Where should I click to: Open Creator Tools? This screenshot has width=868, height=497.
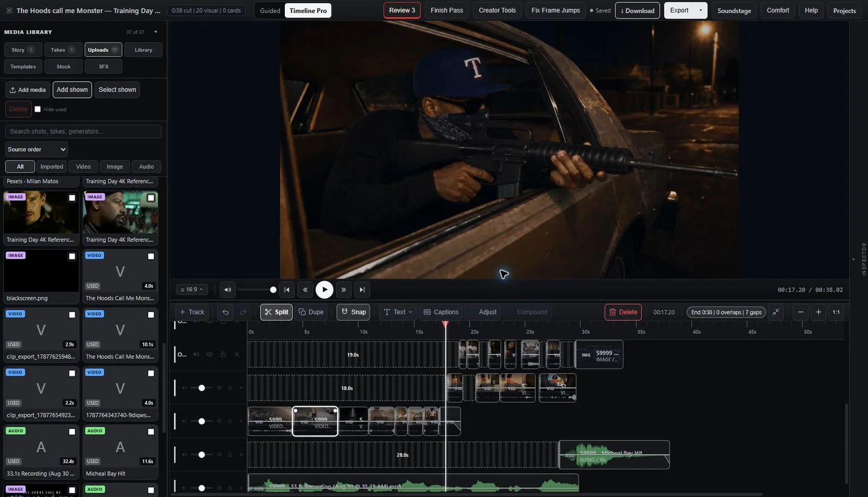[497, 10]
